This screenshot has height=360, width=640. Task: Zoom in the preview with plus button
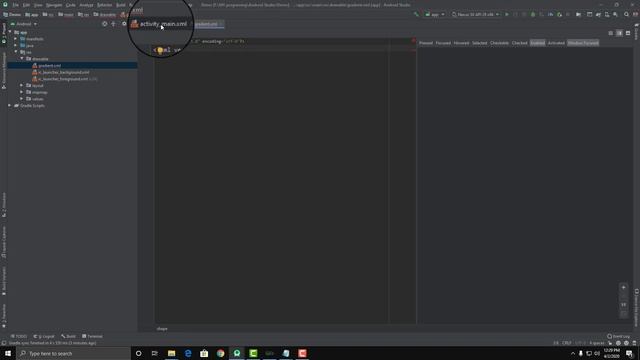click(x=623, y=287)
